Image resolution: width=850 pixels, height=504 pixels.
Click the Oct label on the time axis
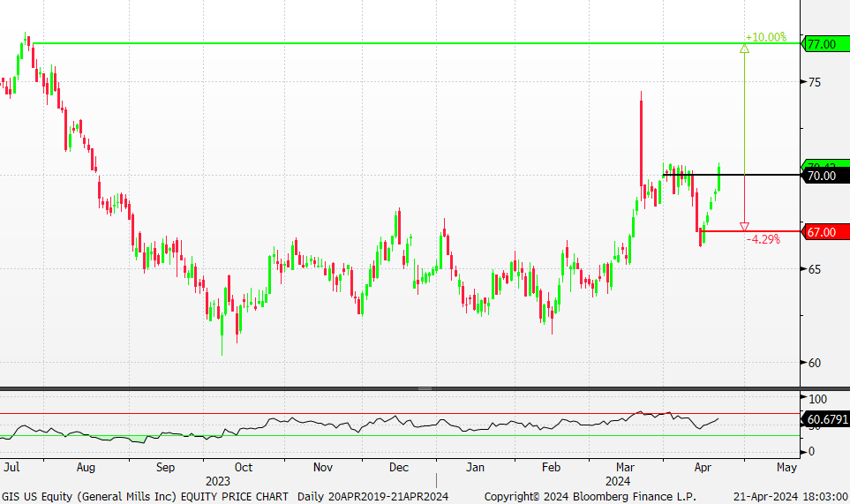click(243, 467)
